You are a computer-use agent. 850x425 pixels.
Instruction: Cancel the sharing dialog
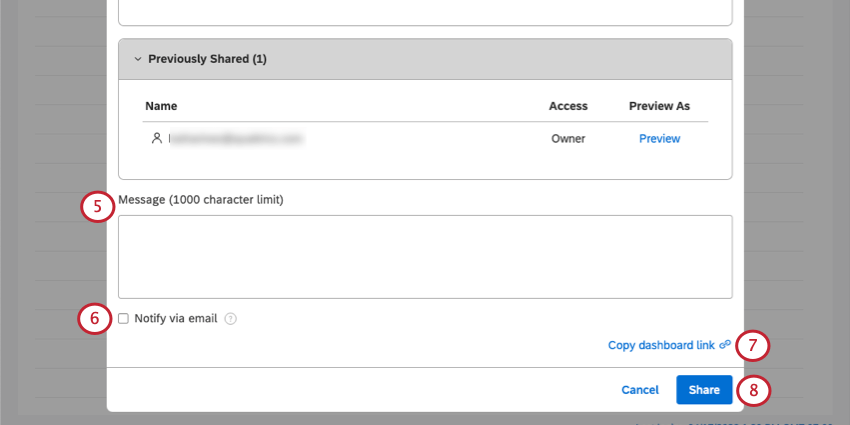point(640,390)
